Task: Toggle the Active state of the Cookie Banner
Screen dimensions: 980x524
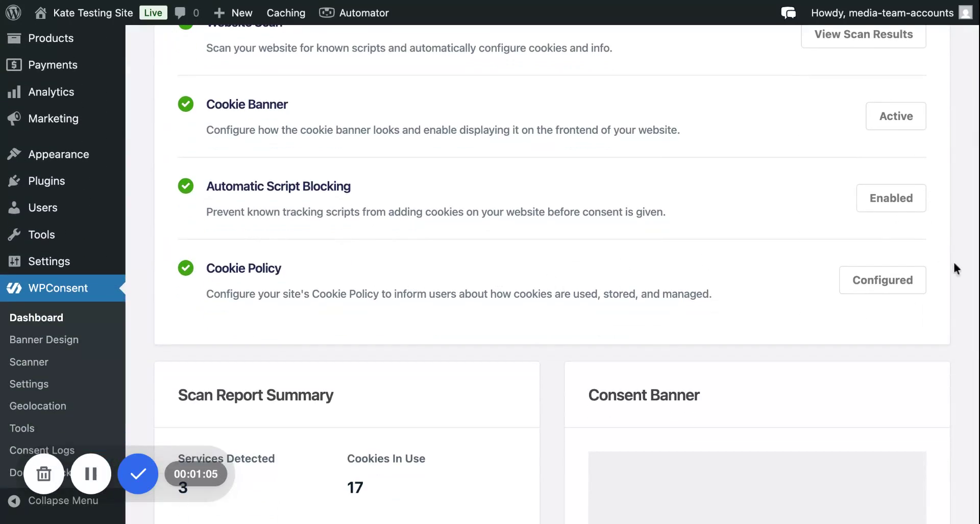Action: click(x=896, y=116)
